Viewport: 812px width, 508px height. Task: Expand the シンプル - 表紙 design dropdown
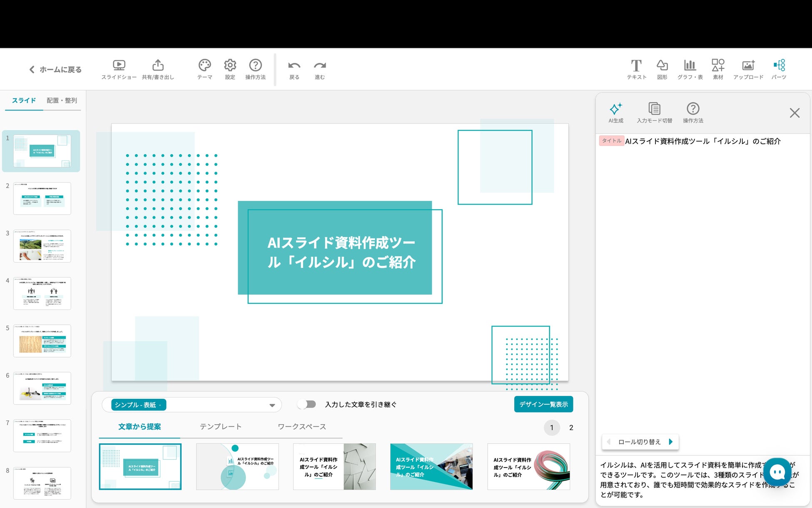[272, 405]
